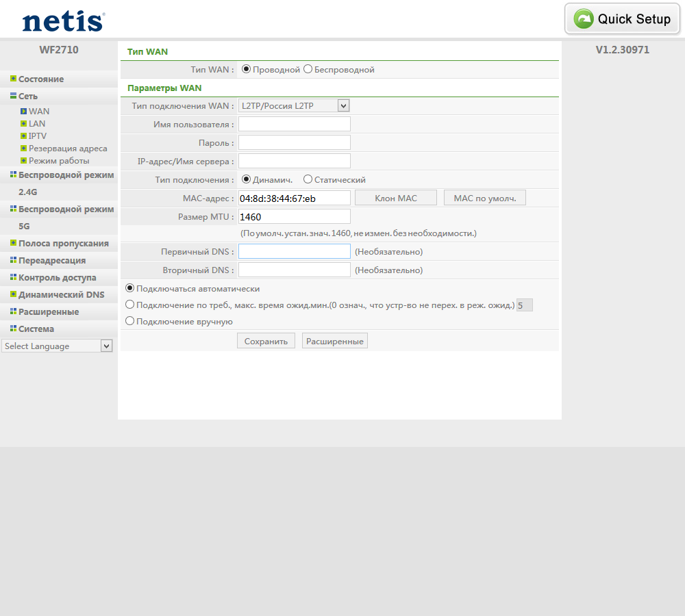This screenshot has height=616, width=685.
Task: Focus the Вторичный DNS field
Action: [x=295, y=270]
